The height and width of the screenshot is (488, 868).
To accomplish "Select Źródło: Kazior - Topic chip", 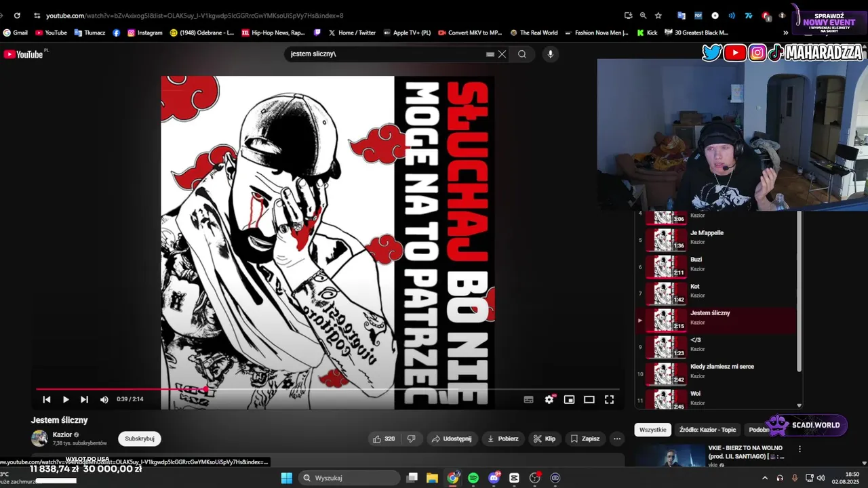I will pos(707,430).
